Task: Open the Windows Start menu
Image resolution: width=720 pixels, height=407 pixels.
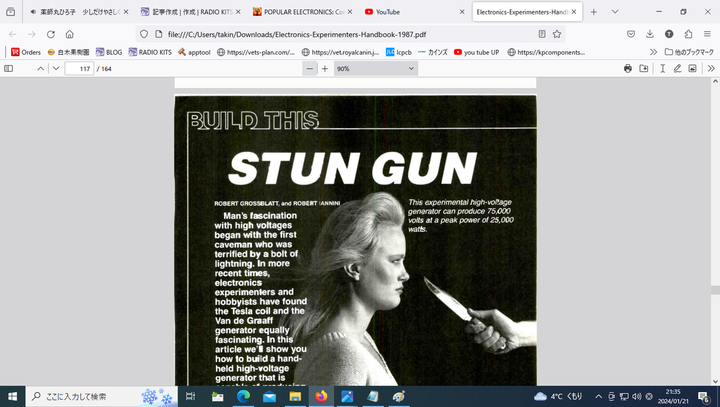Action: coord(12,396)
